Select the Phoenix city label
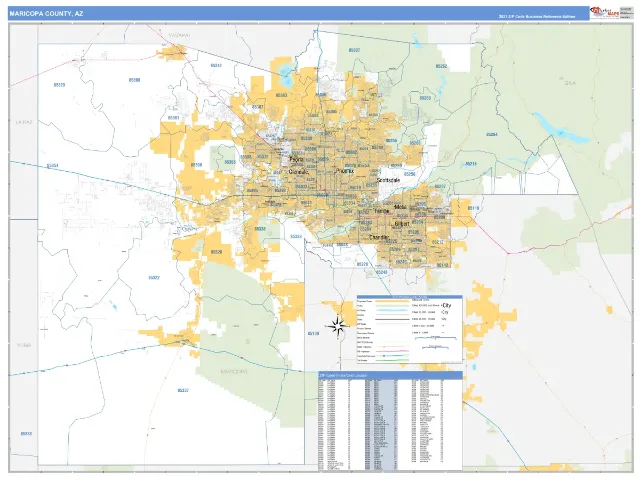The image size is (640, 480). point(345,171)
